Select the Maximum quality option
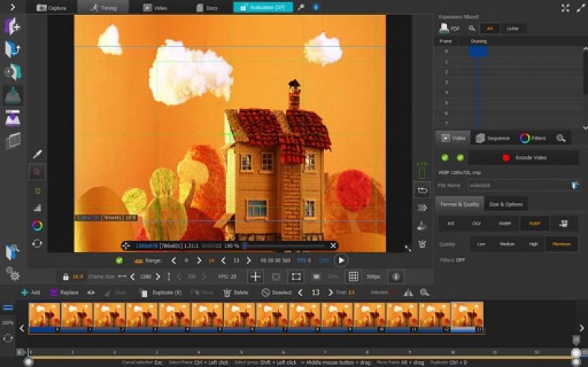The height and width of the screenshot is (367, 588). click(561, 243)
